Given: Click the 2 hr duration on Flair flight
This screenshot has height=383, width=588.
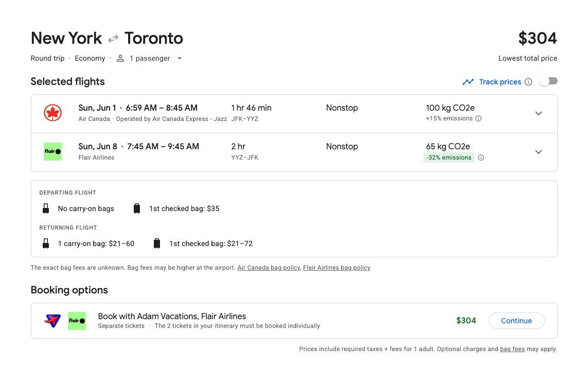Looking at the screenshot, I should coord(239,147).
